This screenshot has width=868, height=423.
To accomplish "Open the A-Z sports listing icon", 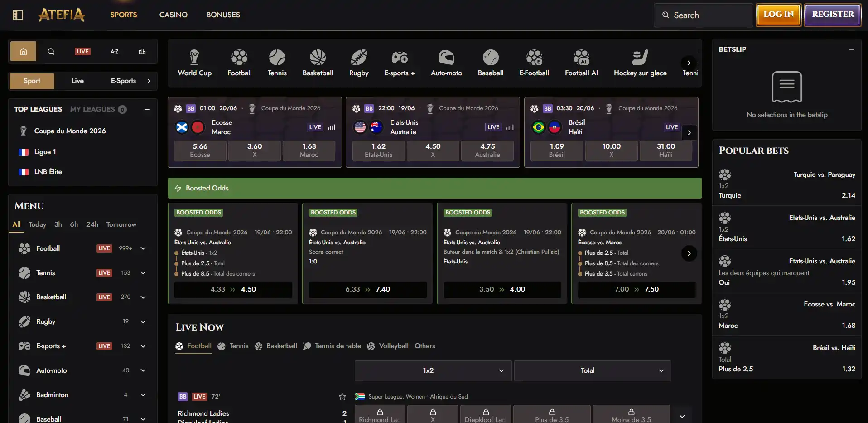I will (115, 52).
